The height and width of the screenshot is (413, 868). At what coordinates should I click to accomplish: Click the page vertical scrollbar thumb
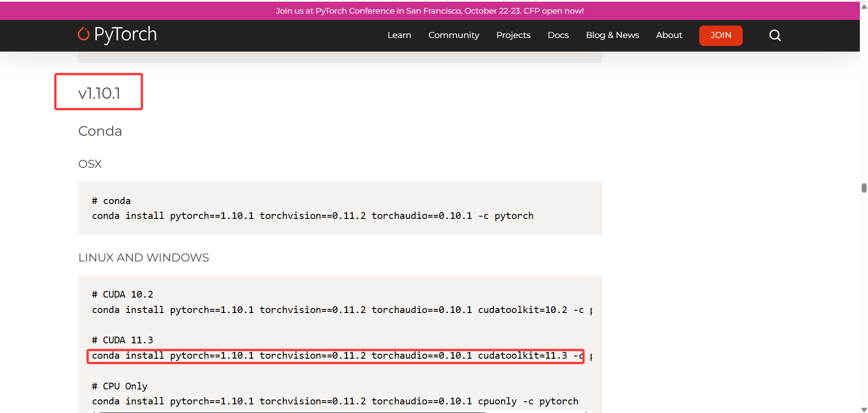(864, 188)
